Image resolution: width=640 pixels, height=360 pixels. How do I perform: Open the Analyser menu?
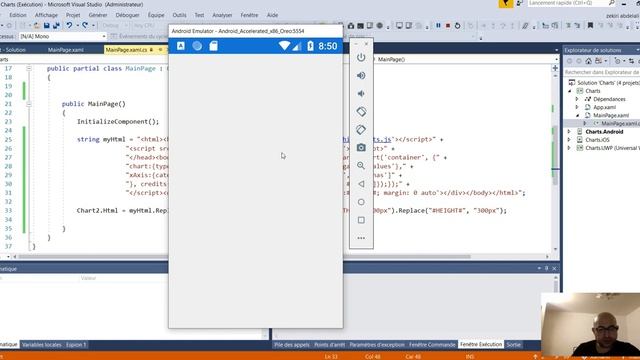(x=222, y=15)
